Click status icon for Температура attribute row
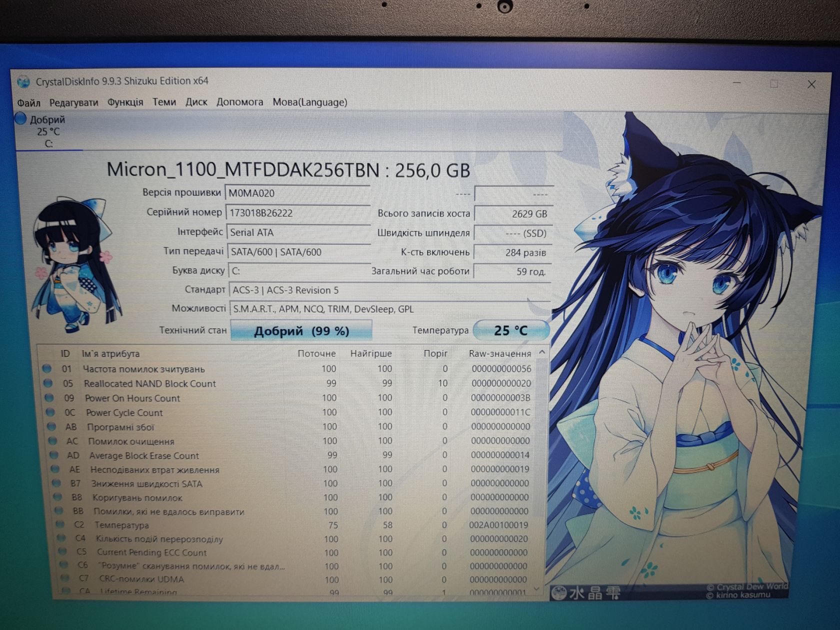The height and width of the screenshot is (630, 840). (60, 525)
